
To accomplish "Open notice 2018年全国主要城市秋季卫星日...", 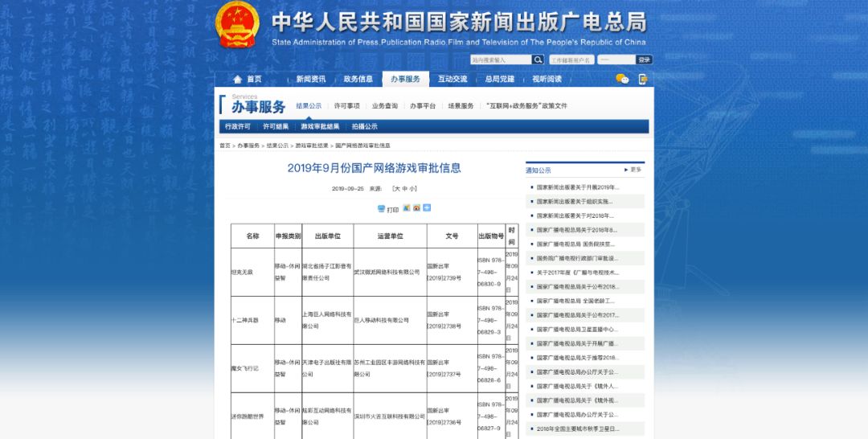I will point(577,429).
